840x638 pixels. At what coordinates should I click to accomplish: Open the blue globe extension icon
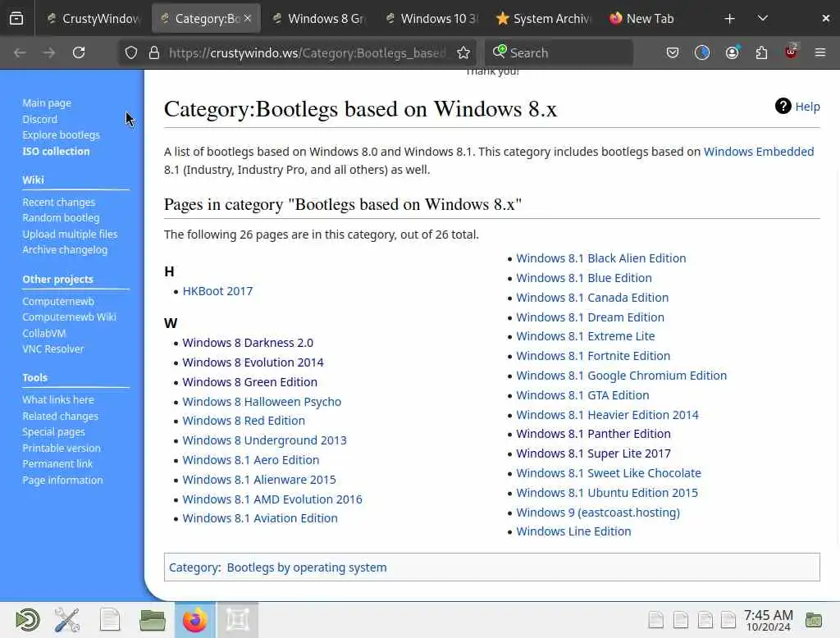702,52
